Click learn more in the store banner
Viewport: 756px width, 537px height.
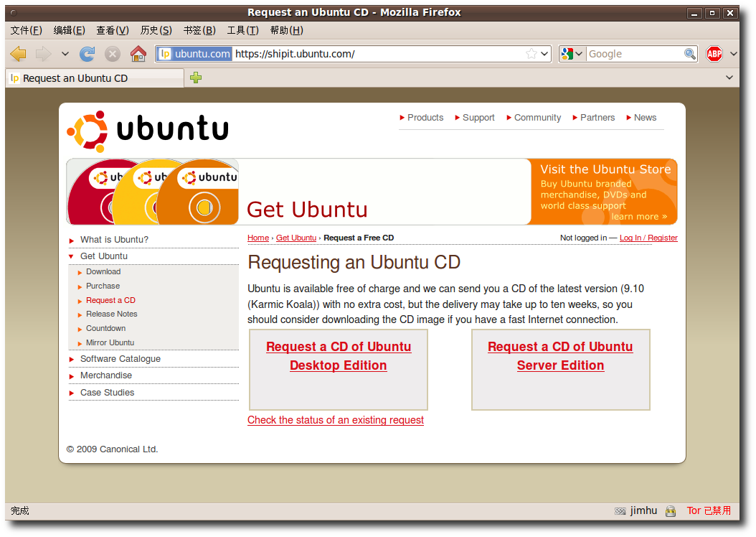pyautogui.click(x=639, y=217)
